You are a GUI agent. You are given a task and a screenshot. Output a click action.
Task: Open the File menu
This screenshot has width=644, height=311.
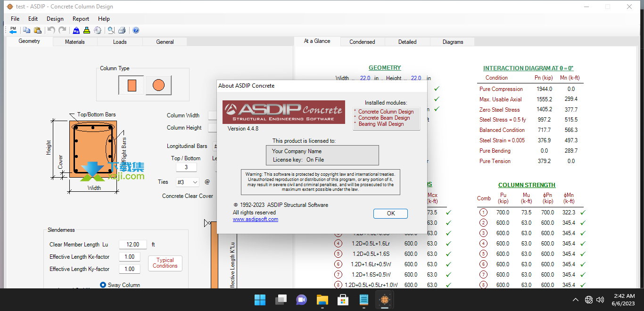[15, 19]
